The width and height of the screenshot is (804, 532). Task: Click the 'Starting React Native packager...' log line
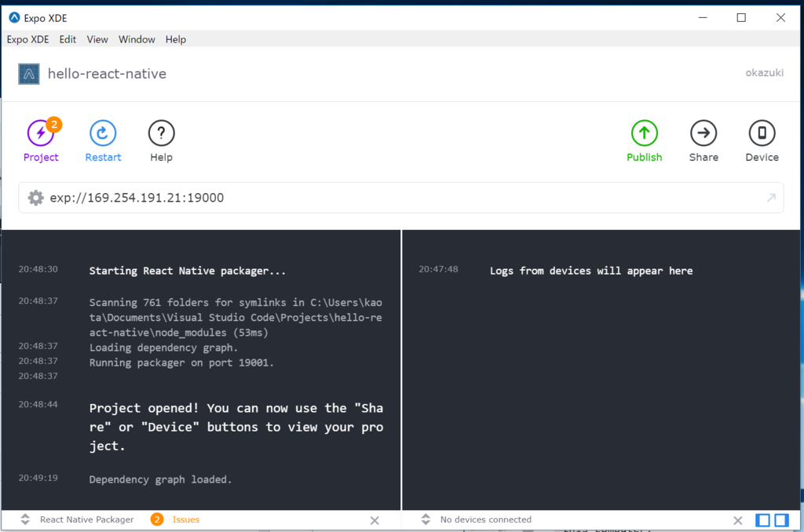point(187,271)
